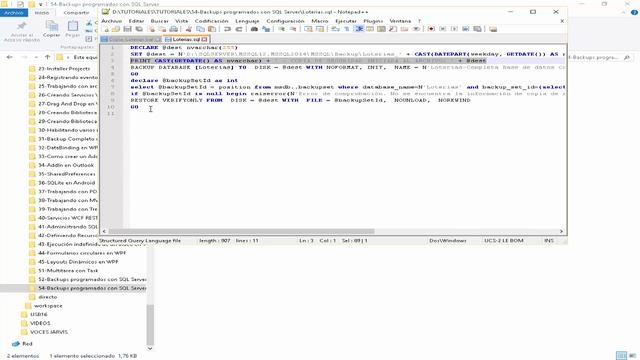This screenshot has width=640, height=360.
Task: Toggle Word Wrap in Notepad++ toolbar
Action: pos(335,29)
